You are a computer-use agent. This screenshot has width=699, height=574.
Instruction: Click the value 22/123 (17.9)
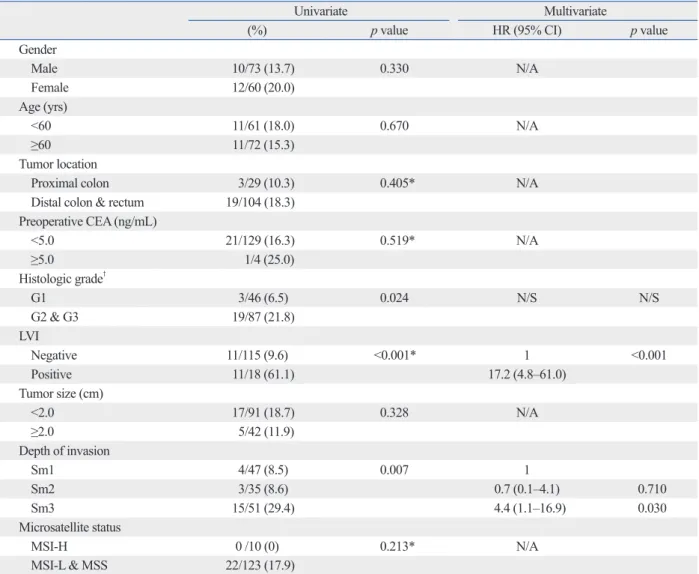point(260,566)
